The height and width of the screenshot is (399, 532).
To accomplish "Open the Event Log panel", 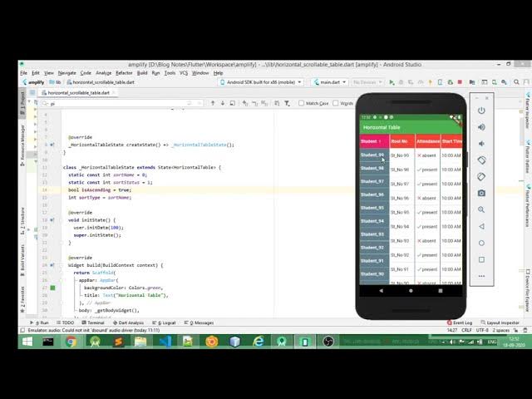I will 462,323.
